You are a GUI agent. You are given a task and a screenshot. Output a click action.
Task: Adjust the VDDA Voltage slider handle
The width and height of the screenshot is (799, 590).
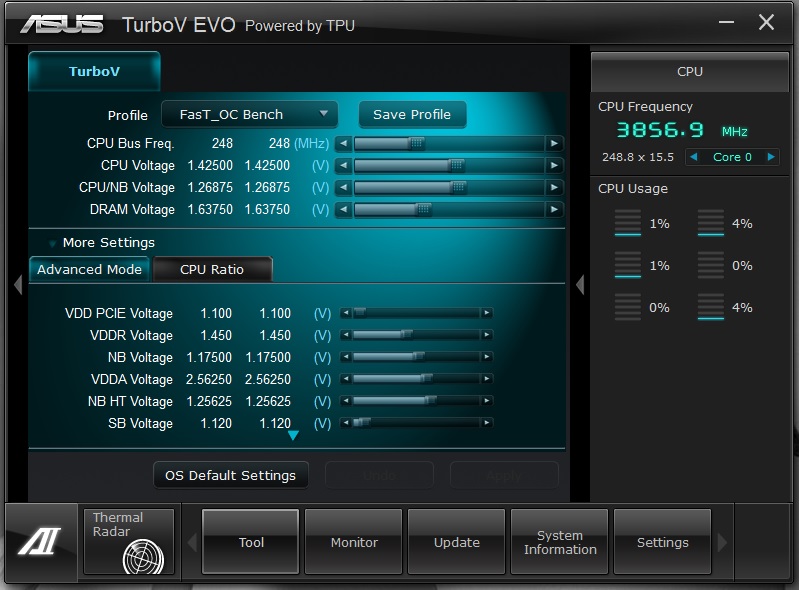pos(427,379)
